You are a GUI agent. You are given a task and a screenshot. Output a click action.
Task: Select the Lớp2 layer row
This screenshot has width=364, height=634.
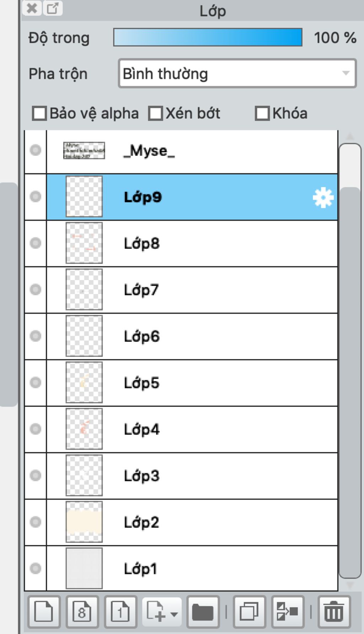click(192, 522)
